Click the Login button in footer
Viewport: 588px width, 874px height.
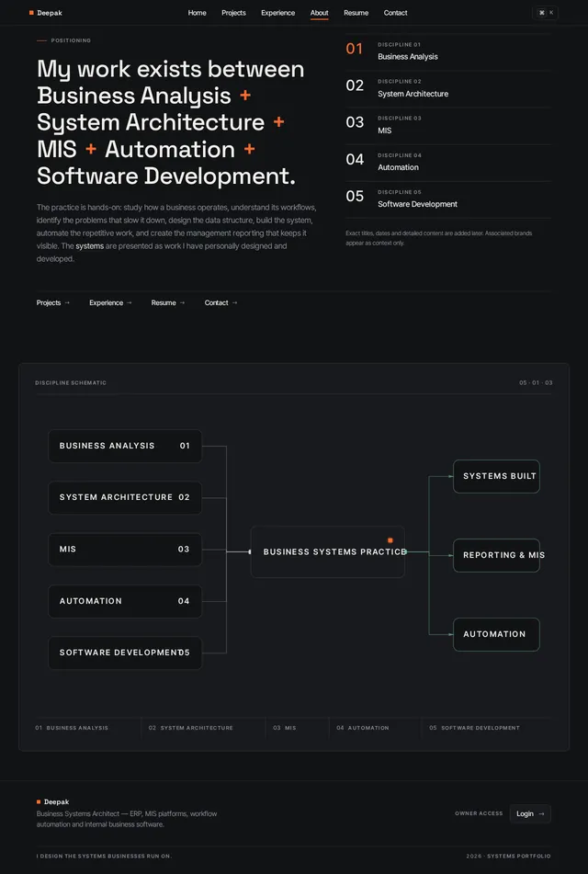(530, 813)
